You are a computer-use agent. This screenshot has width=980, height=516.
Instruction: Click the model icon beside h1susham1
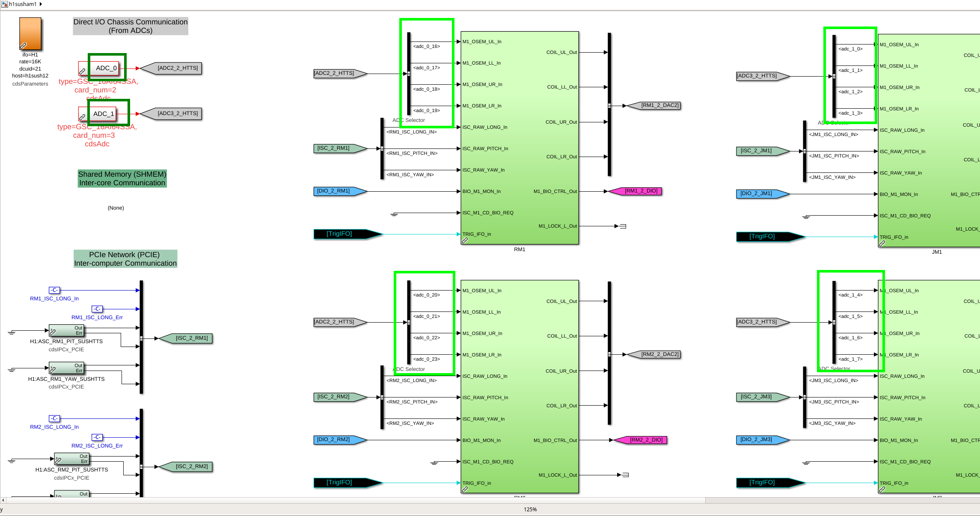coord(4,4)
